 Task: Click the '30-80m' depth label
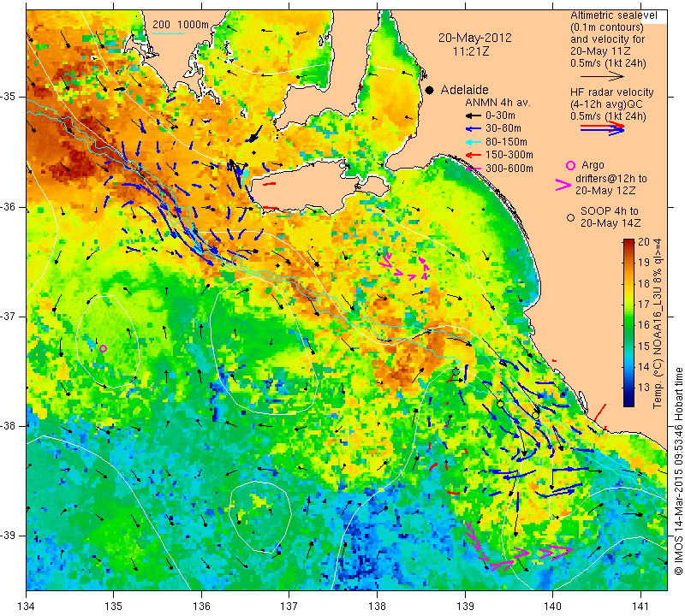point(503,128)
